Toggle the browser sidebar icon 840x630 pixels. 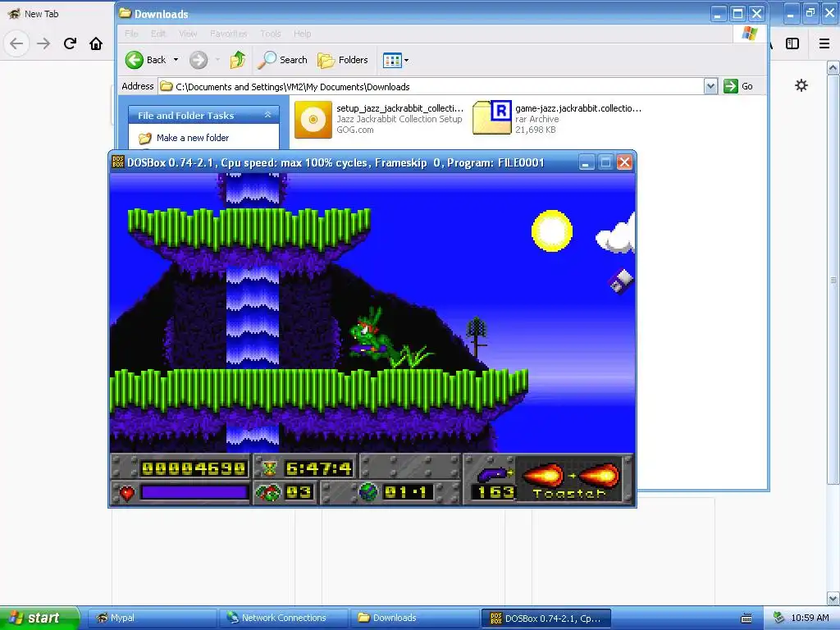click(792, 43)
